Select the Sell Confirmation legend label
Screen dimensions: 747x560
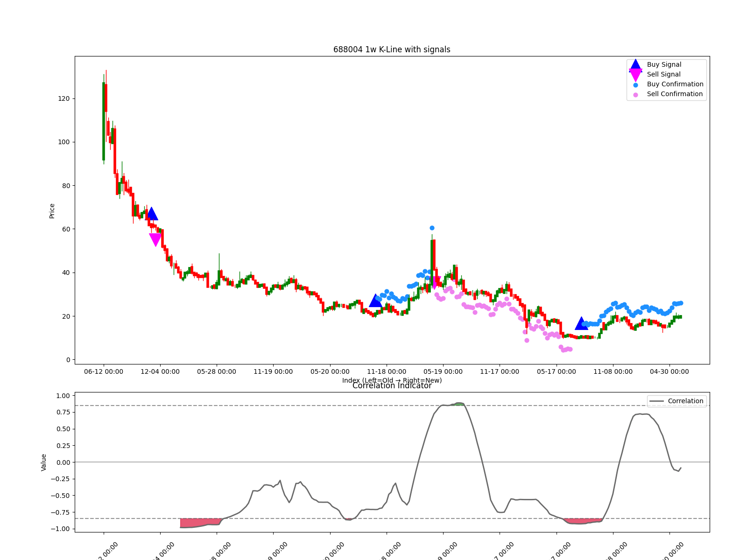675,94
